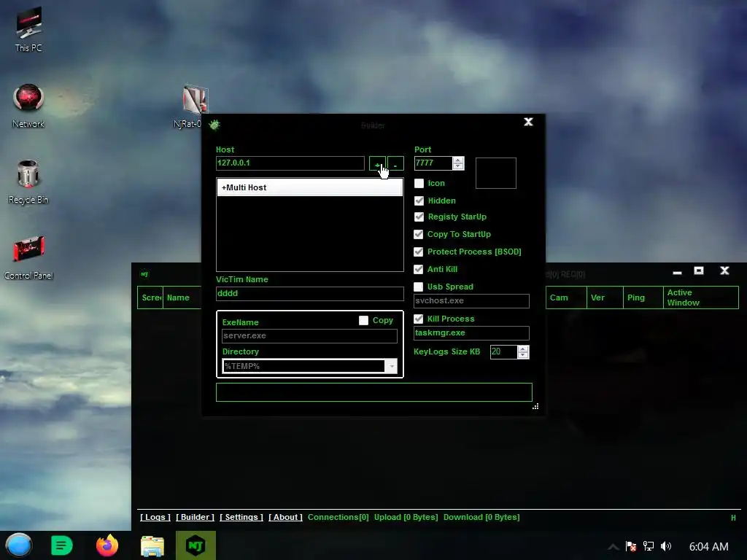Toggle the Kill Process checkbox
Screen dimensions: 747x560
click(x=419, y=319)
